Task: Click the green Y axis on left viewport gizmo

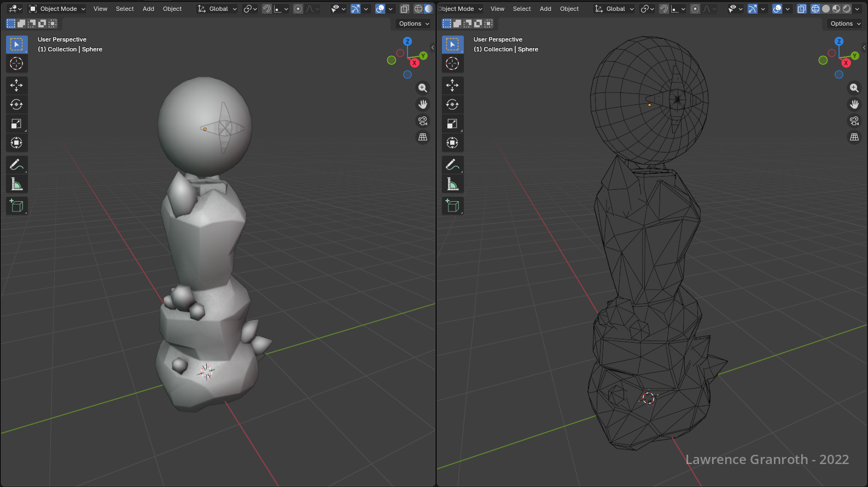Action: (x=423, y=56)
